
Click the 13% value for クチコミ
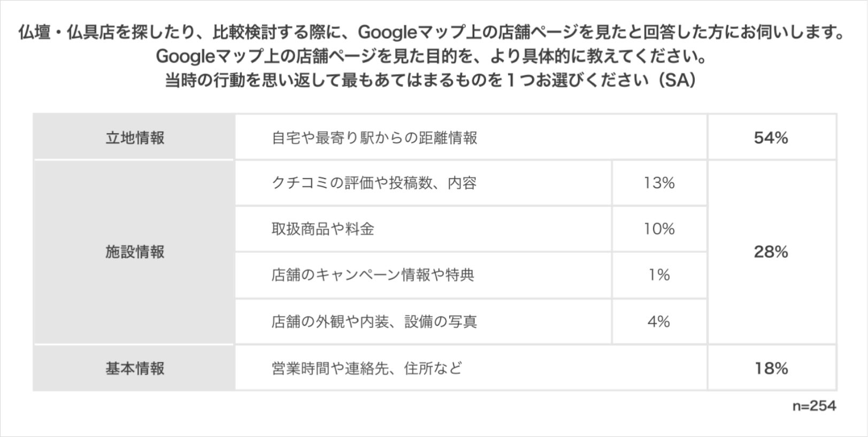659,183
